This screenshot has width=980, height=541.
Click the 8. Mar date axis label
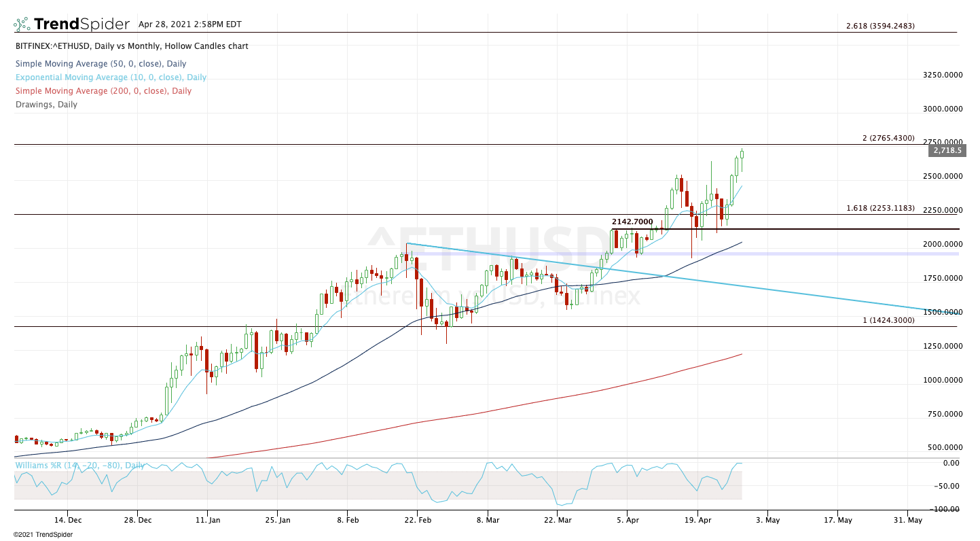coord(488,520)
